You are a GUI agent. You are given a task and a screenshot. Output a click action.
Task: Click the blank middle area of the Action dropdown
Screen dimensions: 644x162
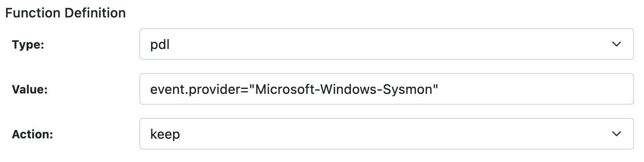[x=394, y=134]
